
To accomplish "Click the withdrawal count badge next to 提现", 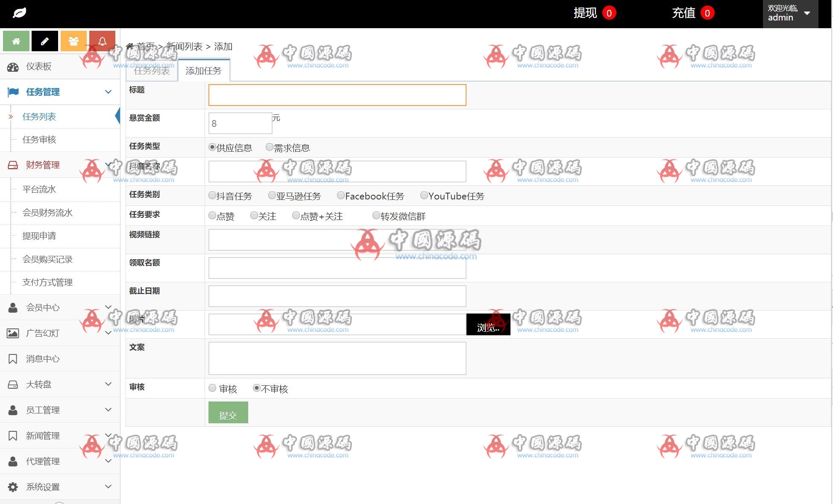I will [x=609, y=13].
